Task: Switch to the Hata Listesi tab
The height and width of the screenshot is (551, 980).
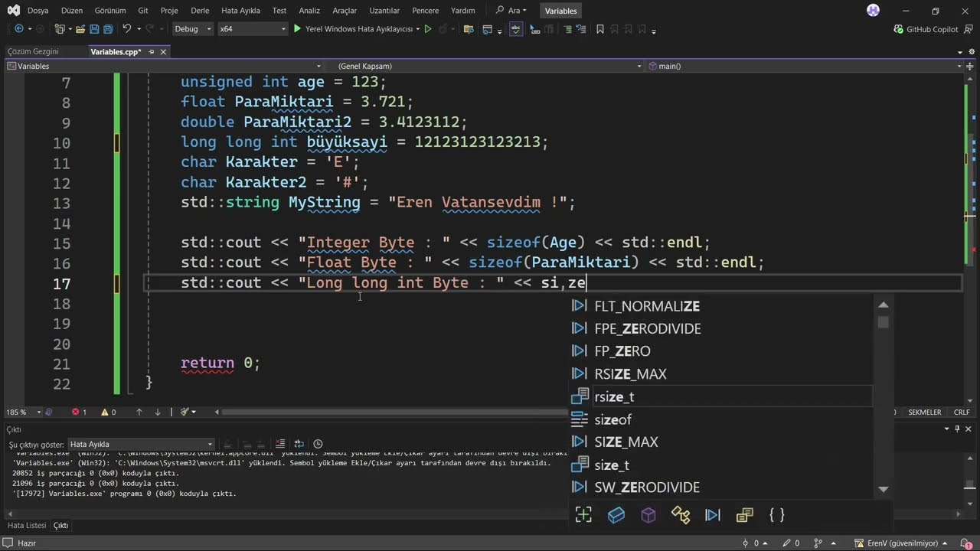Action: tap(27, 526)
